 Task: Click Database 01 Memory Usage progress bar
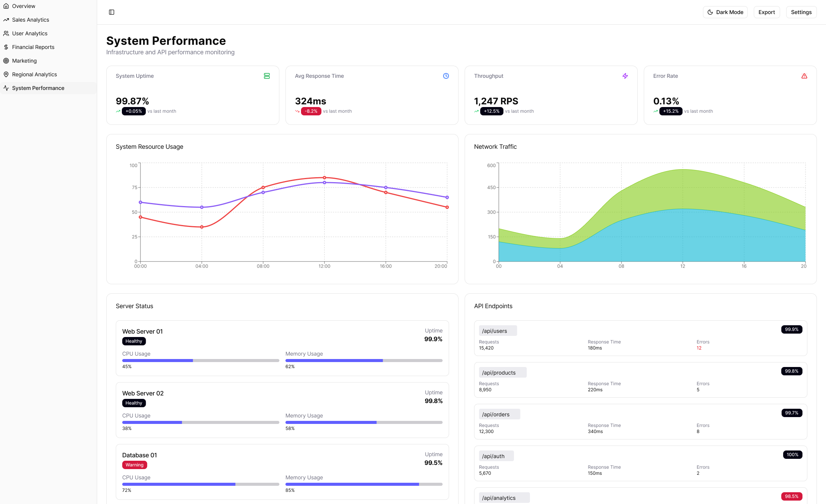click(364, 484)
